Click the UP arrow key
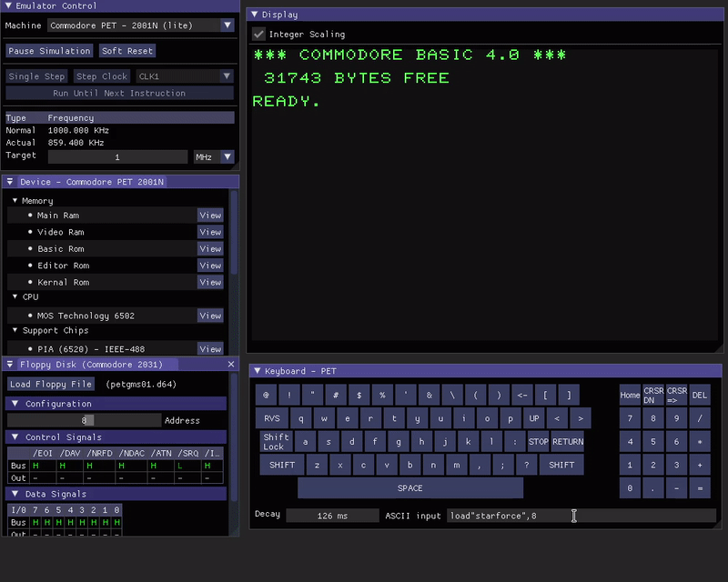Viewport: 728px width, 582px height. pos(534,418)
